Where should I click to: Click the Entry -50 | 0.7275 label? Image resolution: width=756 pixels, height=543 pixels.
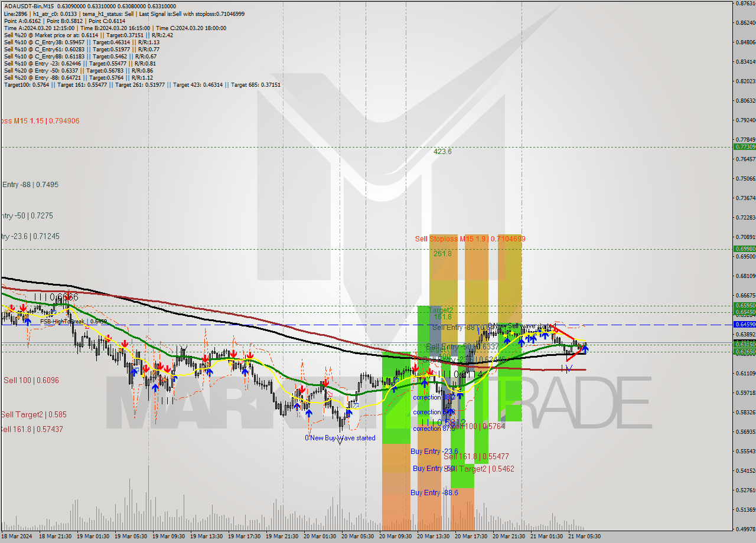click(x=27, y=216)
